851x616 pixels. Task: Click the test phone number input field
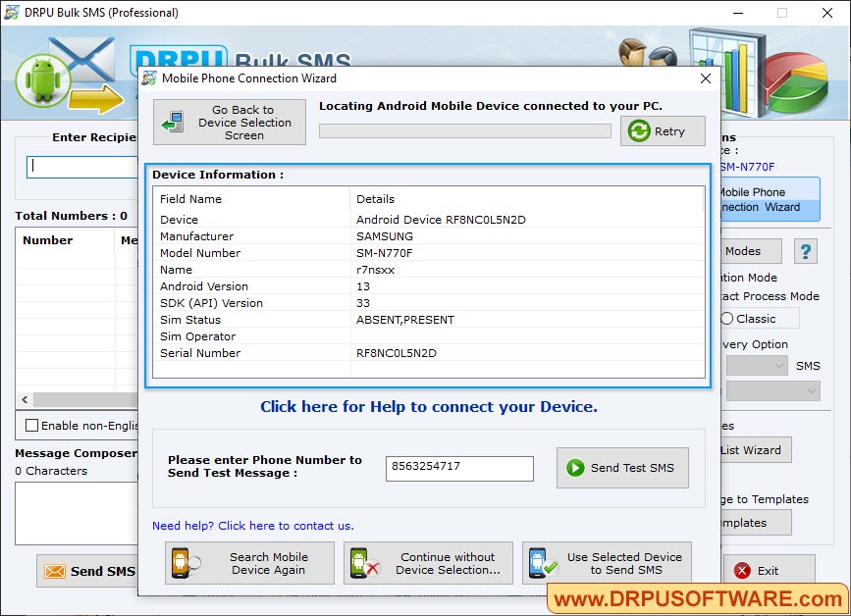coord(458,469)
